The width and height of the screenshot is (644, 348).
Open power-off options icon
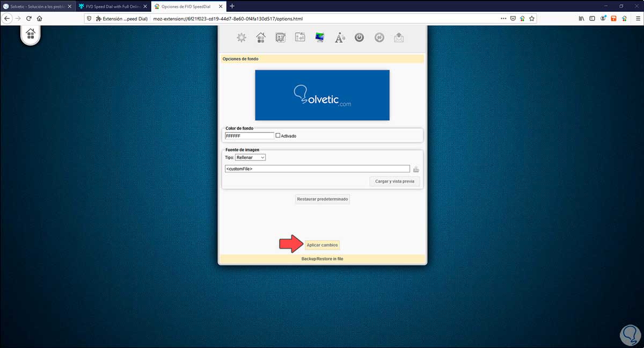360,38
